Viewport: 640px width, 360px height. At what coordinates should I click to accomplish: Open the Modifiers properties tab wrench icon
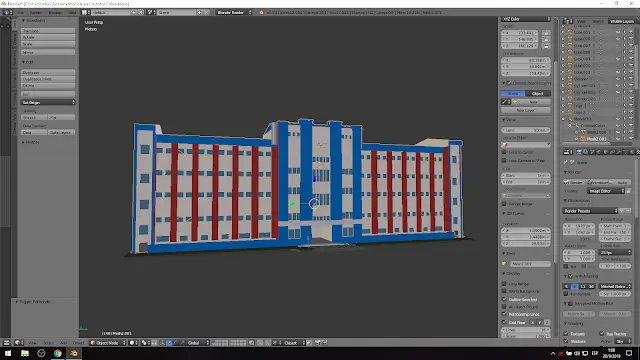[619, 152]
